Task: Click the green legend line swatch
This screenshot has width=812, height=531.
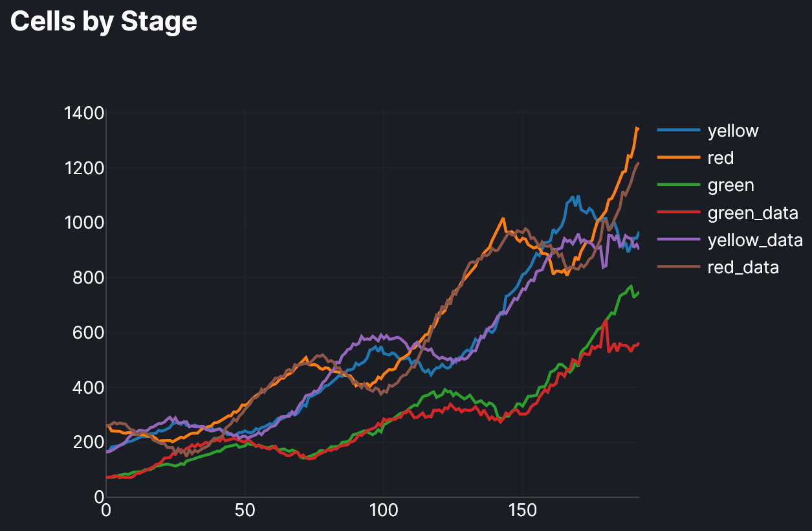Action: click(679, 186)
